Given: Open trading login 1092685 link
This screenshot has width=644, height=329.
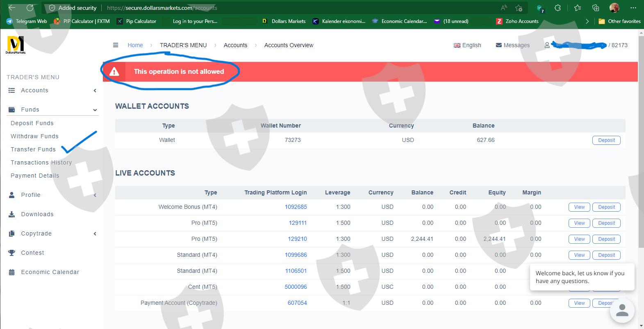Looking at the screenshot, I should [x=296, y=207].
